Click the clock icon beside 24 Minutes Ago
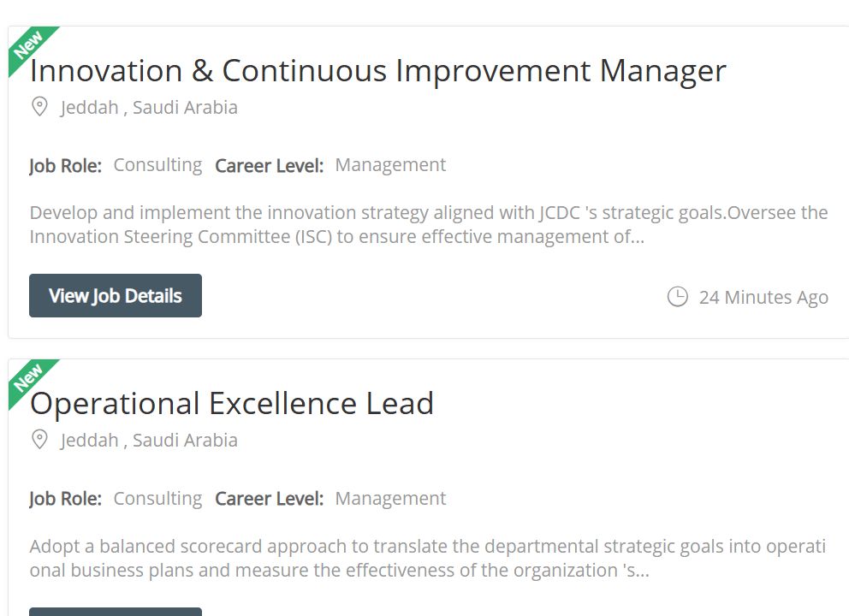The width and height of the screenshot is (849, 616). point(677,297)
